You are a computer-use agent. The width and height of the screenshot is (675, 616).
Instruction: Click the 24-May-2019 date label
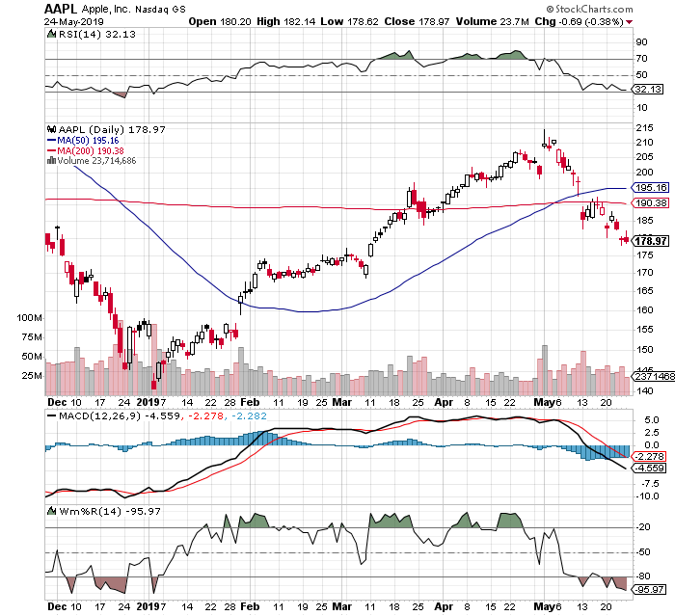[x=73, y=21]
